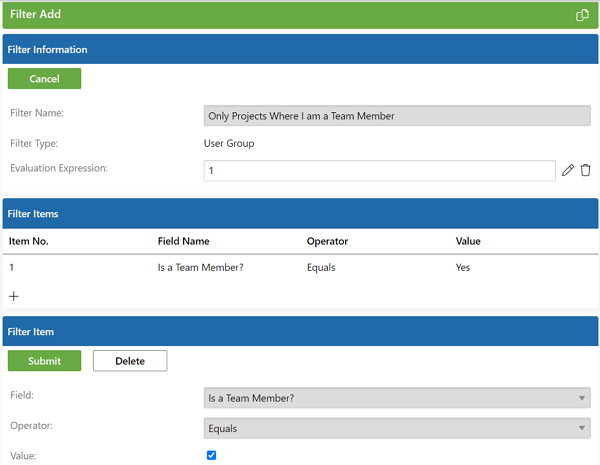Select the 'Is a Team Member?' table cell
Image resolution: width=600 pixels, height=465 pixels.
(201, 268)
